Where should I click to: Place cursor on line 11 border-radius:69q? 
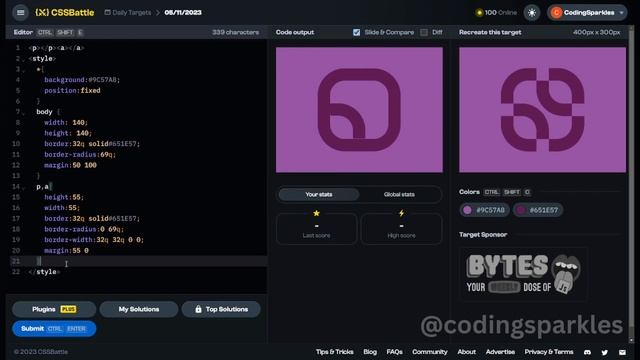pyautogui.click(x=80, y=155)
